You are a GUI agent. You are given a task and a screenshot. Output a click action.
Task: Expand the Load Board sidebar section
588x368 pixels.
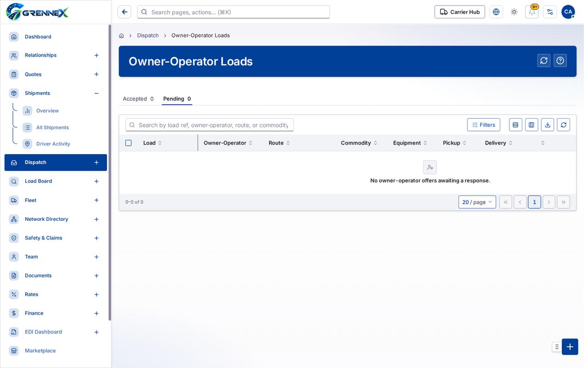point(96,181)
